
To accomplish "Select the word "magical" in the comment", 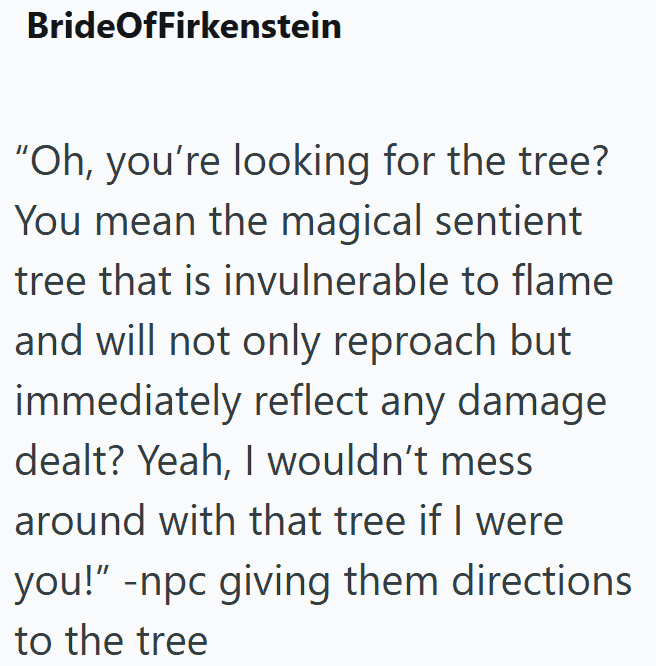I will coord(351,222).
